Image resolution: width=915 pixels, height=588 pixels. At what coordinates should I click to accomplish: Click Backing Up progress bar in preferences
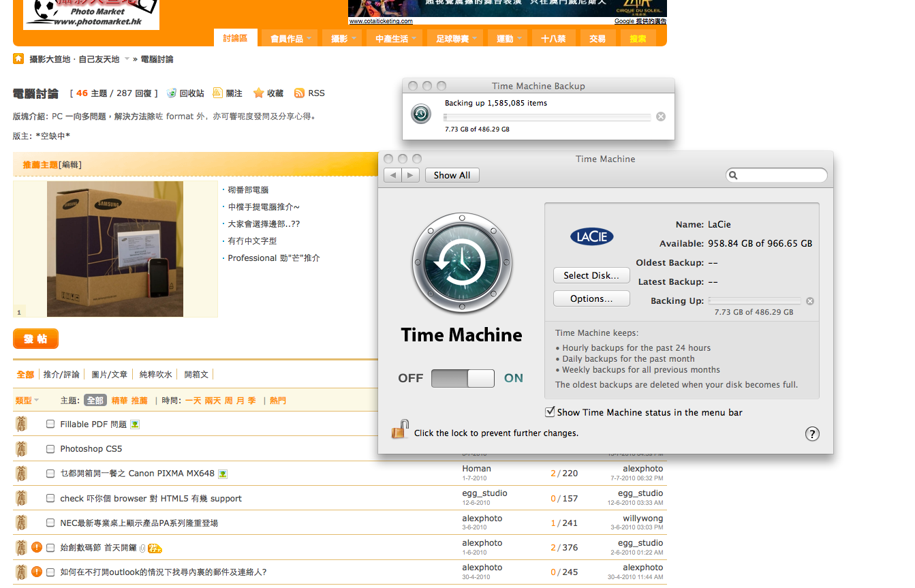click(754, 300)
